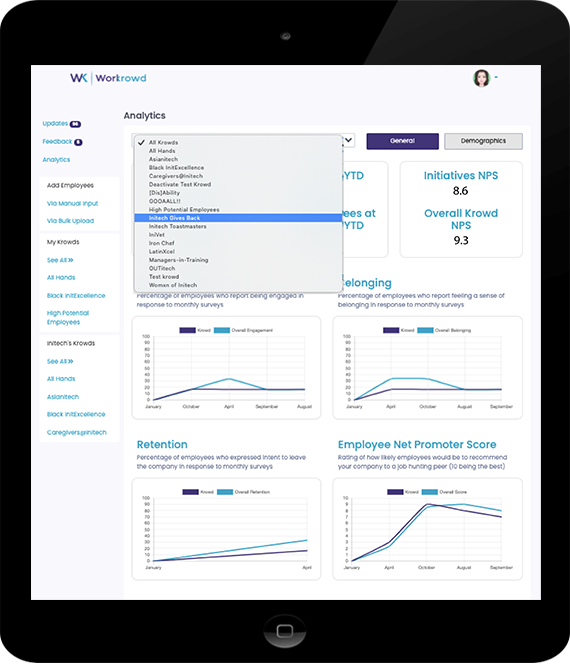
Task: Select All Hands in dropdown list
Action: coord(238,151)
